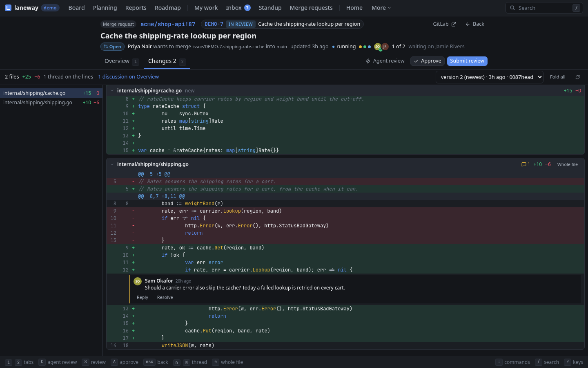Click the whole file shortcut hint
Screen dimensions: 588x368
pyautogui.click(x=228, y=362)
